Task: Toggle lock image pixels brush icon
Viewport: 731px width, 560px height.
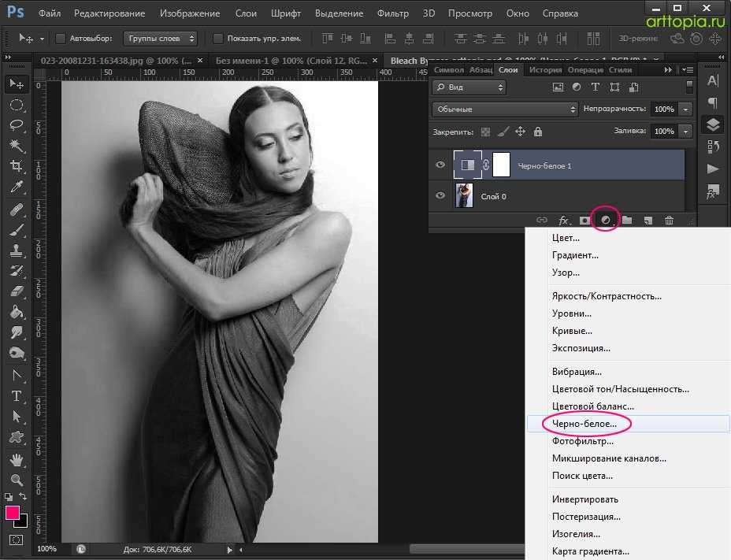Action: 503,132
